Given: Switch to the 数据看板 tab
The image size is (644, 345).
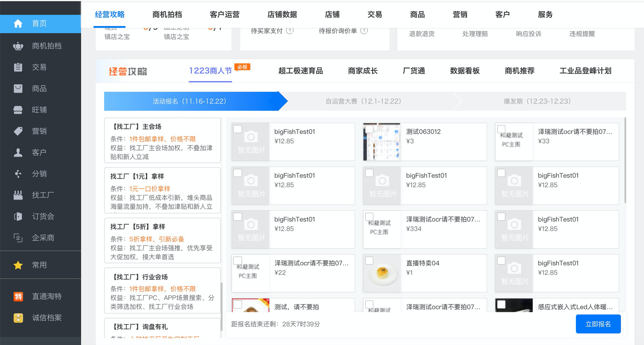Looking at the screenshot, I should pyautogui.click(x=465, y=71).
